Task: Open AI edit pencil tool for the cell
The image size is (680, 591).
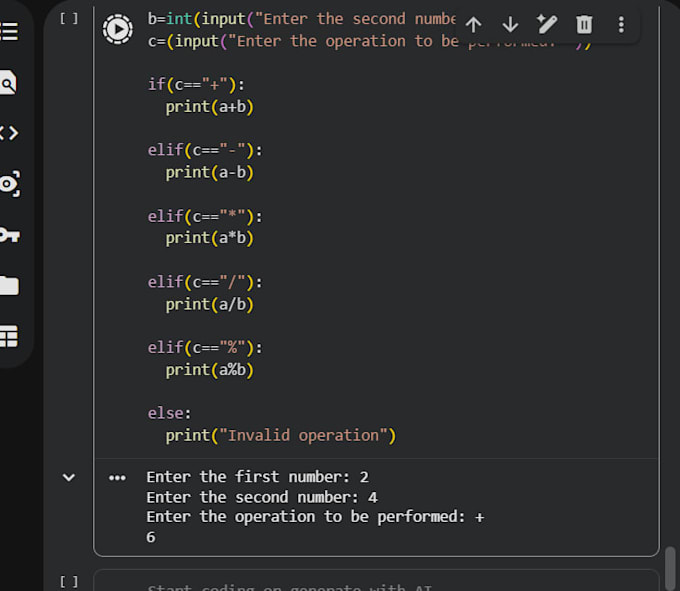Action: tap(547, 24)
